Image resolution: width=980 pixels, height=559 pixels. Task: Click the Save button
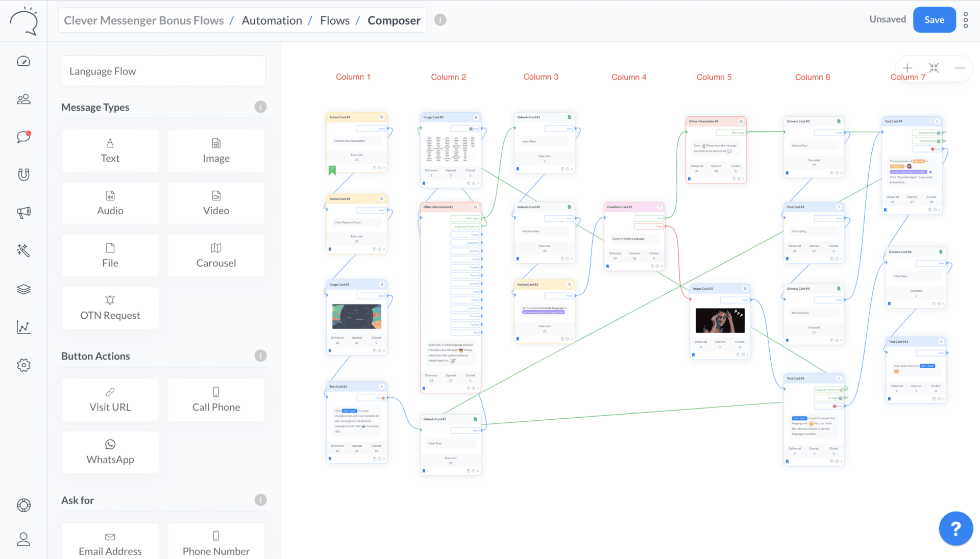tap(934, 19)
